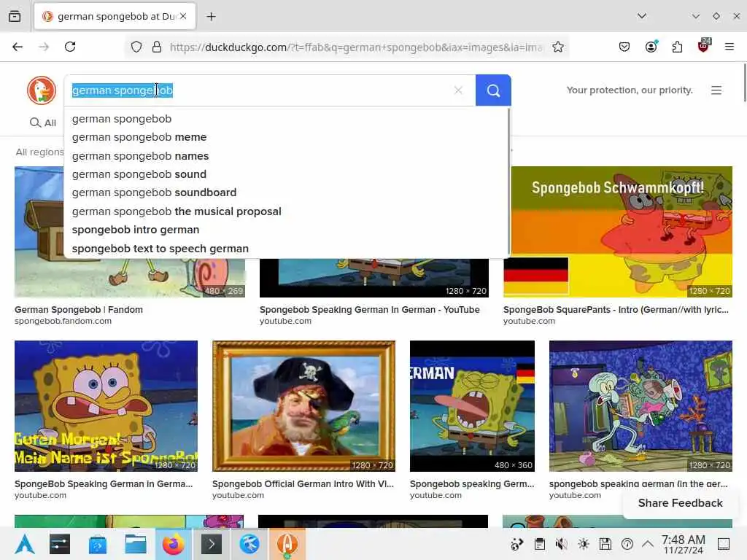The height and width of the screenshot is (560, 747).
Task: Click the Share Feedback button
Action: point(681,503)
